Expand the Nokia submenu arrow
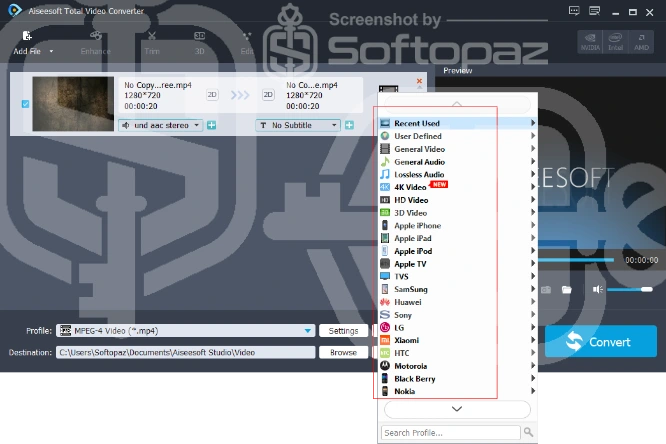 click(533, 391)
